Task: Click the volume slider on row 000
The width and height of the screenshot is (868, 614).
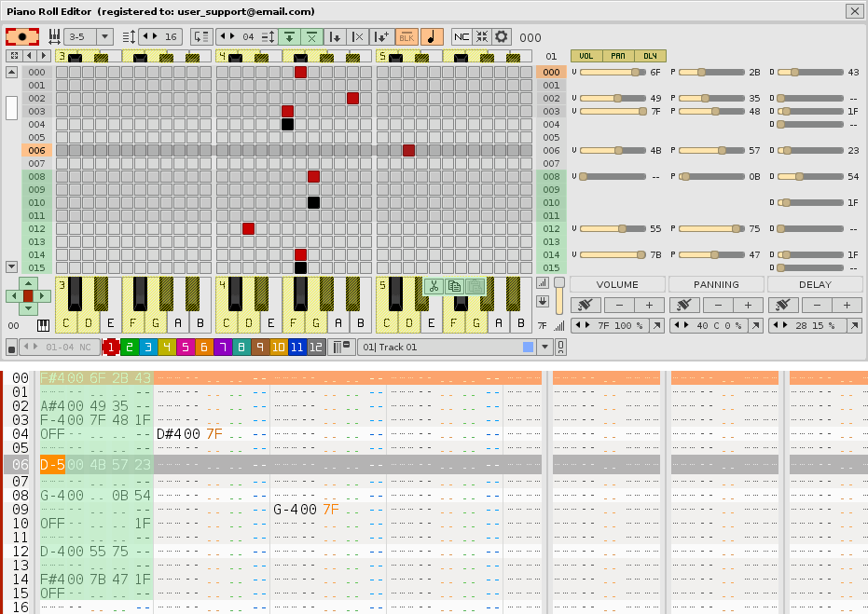Action: tap(612, 72)
